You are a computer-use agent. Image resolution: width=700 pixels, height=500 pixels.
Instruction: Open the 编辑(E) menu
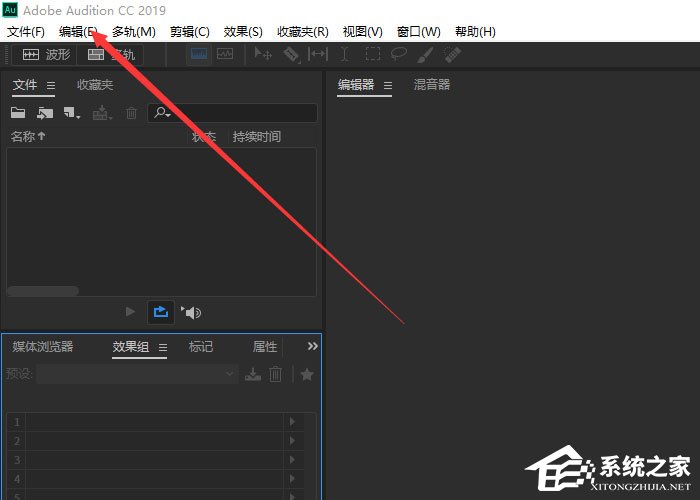(x=78, y=32)
